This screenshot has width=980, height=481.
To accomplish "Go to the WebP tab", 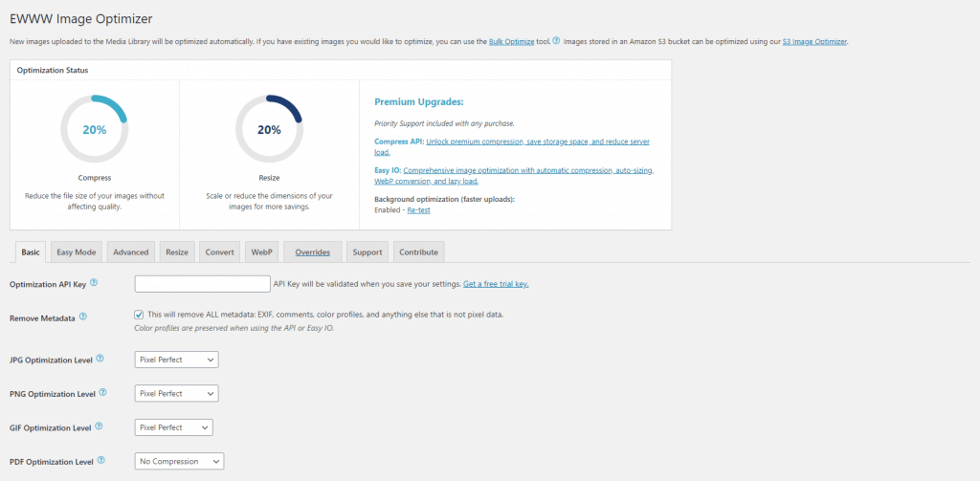I will [x=262, y=252].
